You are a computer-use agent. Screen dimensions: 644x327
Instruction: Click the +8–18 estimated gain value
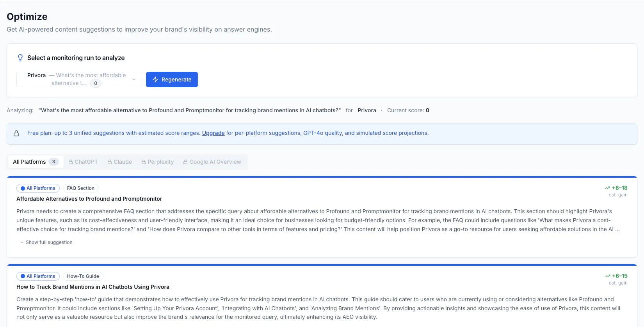pos(619,188)
